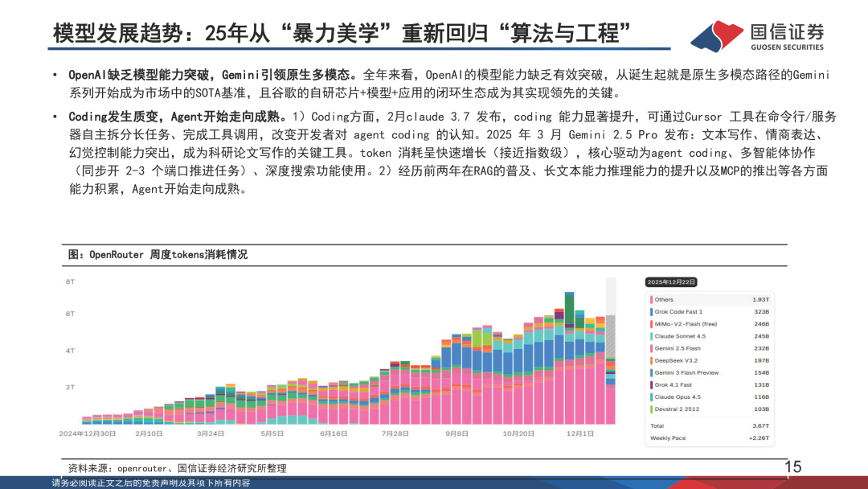Click the 2025年12月22日 date tooltip label
Viewport: 868px width, 489px height.
click(x=671, y=281)
